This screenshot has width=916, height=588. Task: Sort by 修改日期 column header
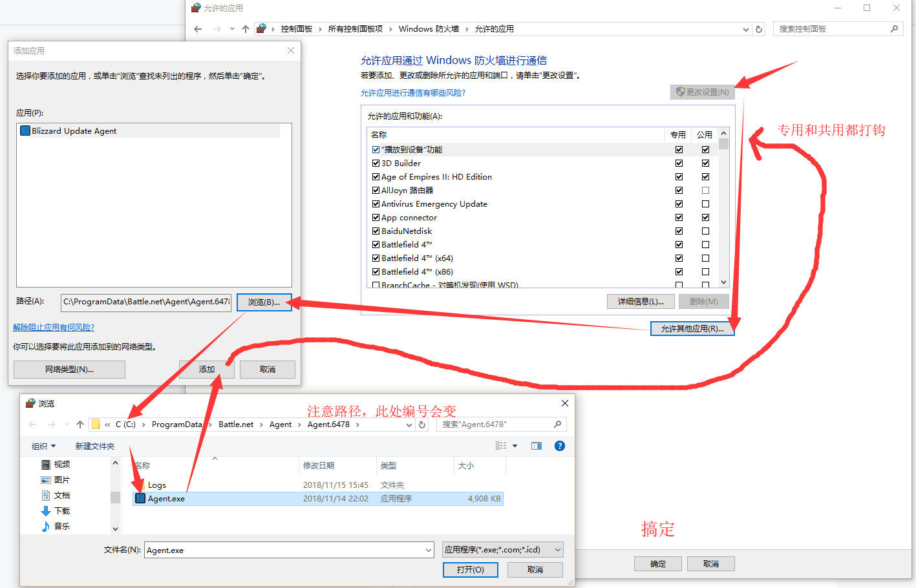coord(337,466)
